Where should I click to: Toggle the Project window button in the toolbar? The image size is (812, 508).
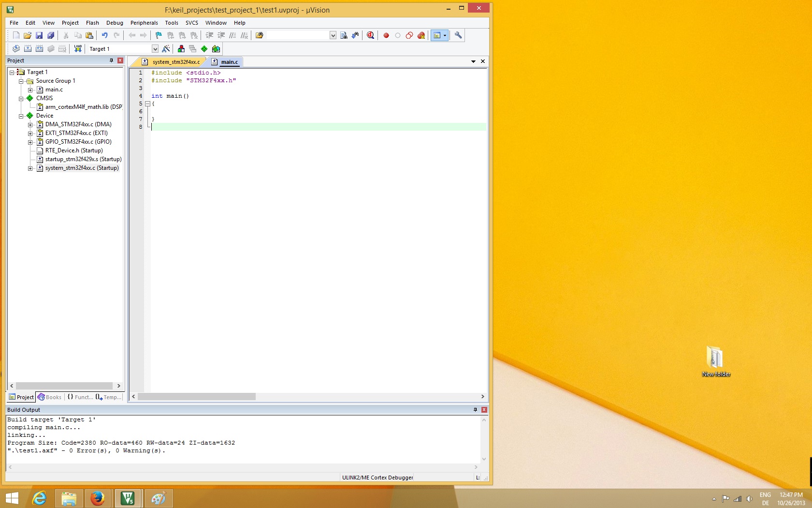click(437, 35)
